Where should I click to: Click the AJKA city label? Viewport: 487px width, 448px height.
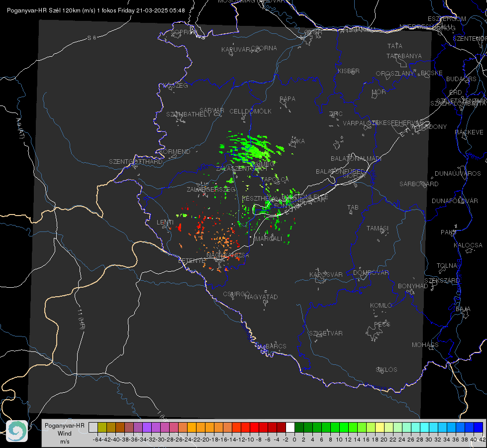point(297,141)
